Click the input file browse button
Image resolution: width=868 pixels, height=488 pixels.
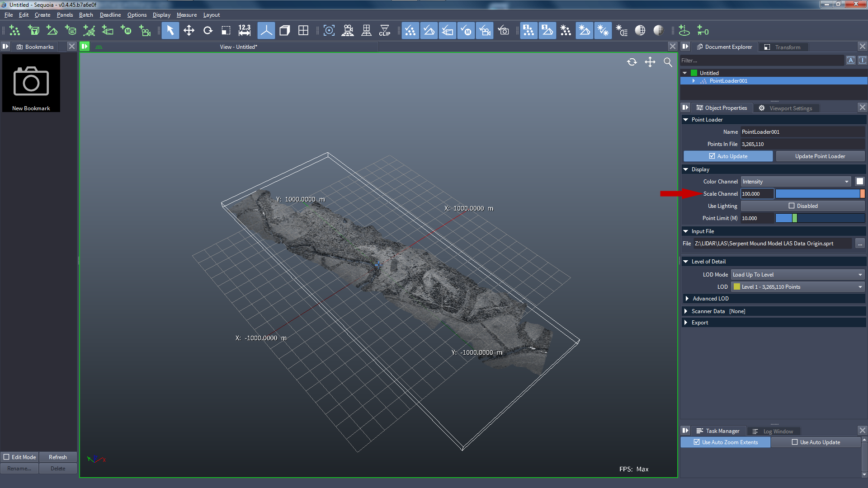pyautogui.click(x=860, y=243)
